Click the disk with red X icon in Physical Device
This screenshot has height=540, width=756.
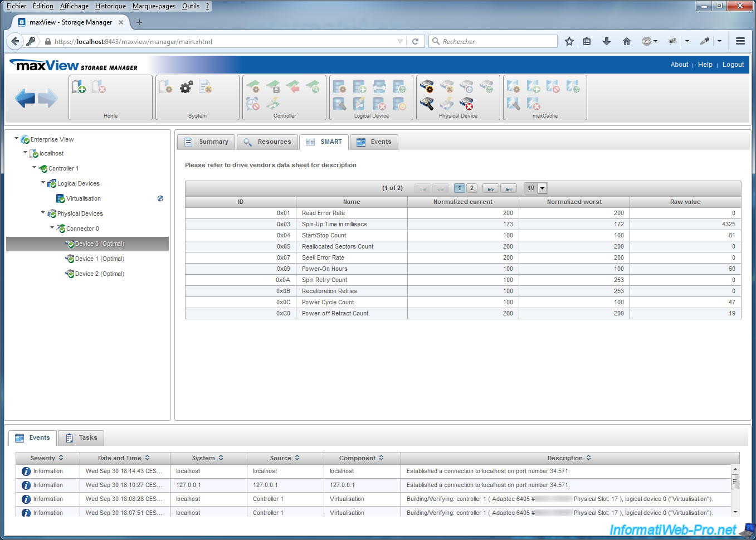[x=466, y=104]
